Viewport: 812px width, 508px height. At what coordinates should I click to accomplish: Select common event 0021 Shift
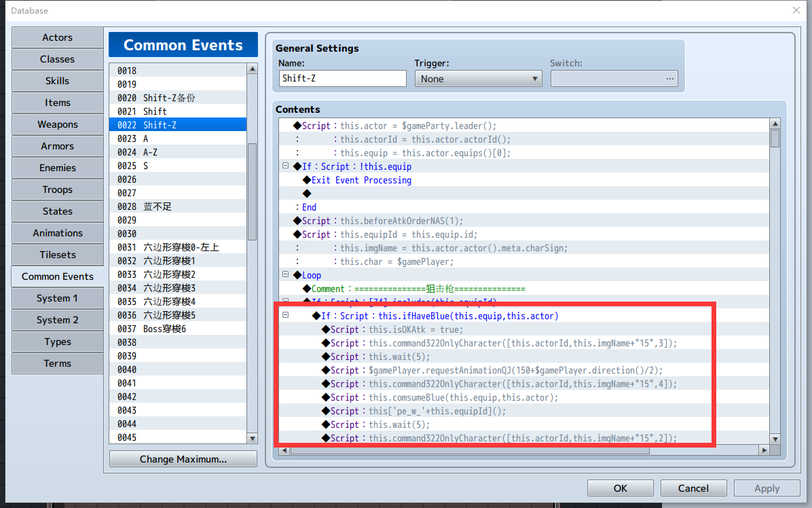pos(178,111)
